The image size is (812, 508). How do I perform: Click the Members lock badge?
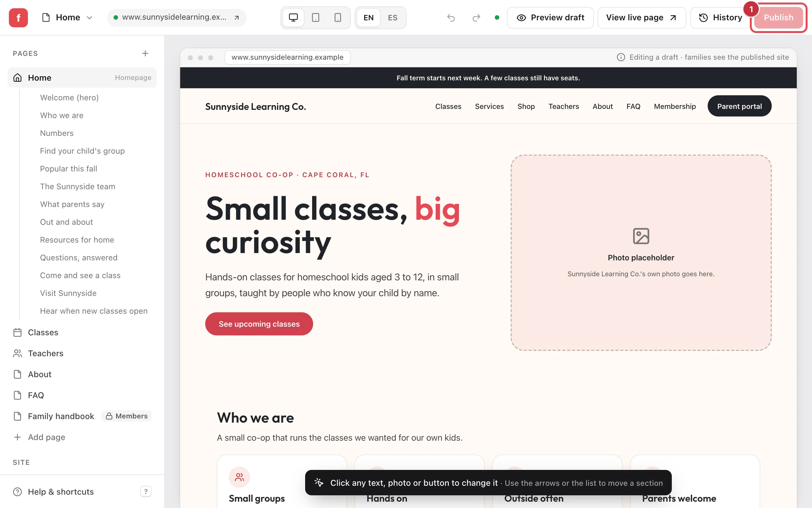pyautogui.click(x=127, y=416)
